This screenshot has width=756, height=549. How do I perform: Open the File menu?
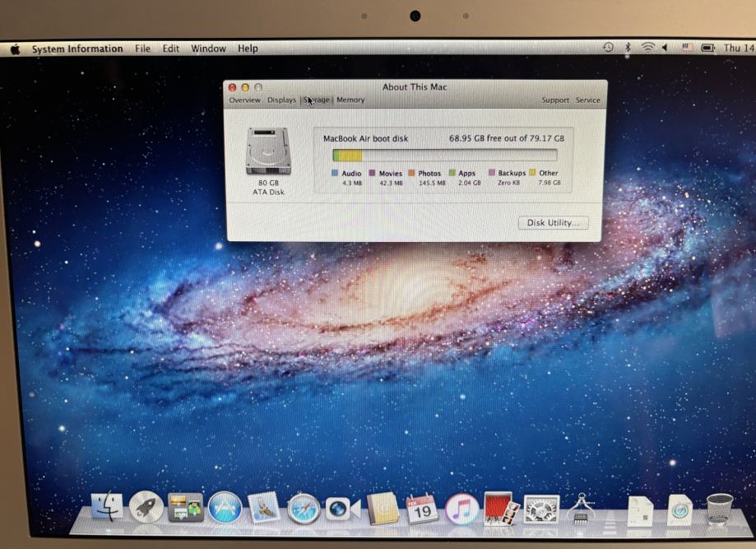(142, 49)
